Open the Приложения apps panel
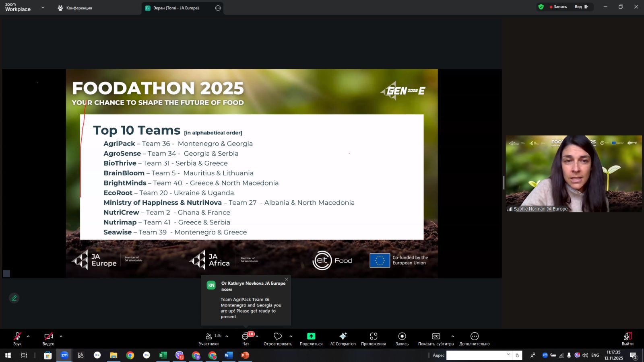The image size is (644, 362). pos(374,339)
